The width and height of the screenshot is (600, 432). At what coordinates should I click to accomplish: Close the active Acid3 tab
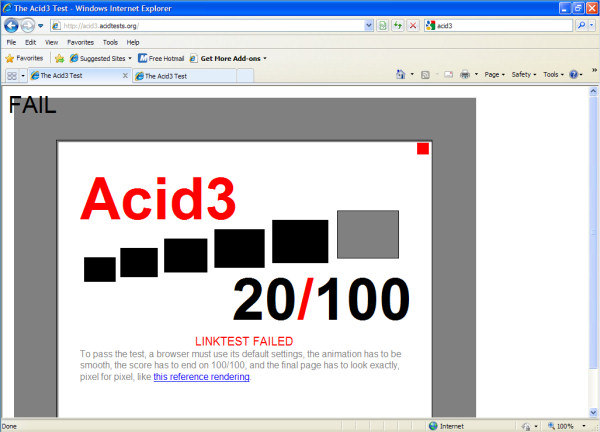(125, 75)
